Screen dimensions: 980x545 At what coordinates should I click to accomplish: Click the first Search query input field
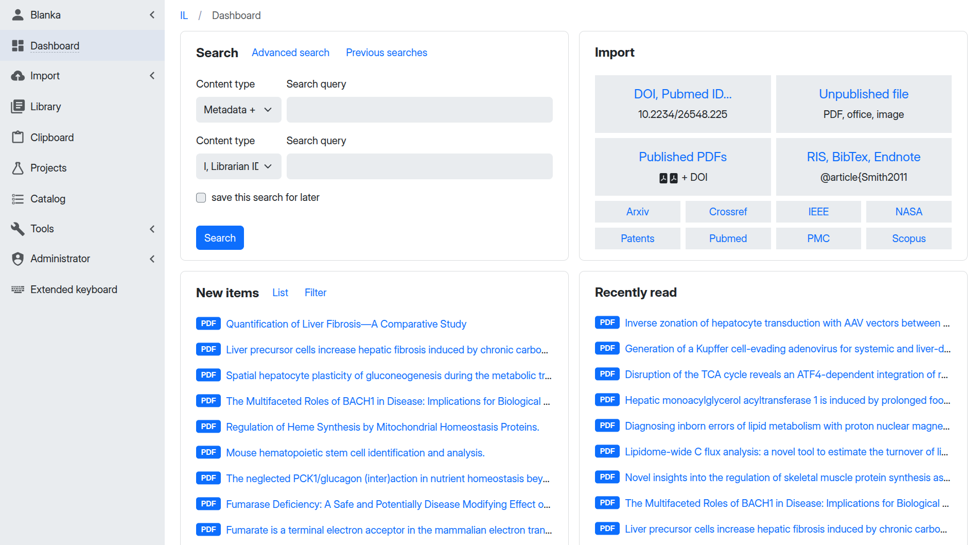[x=419, y=110]
